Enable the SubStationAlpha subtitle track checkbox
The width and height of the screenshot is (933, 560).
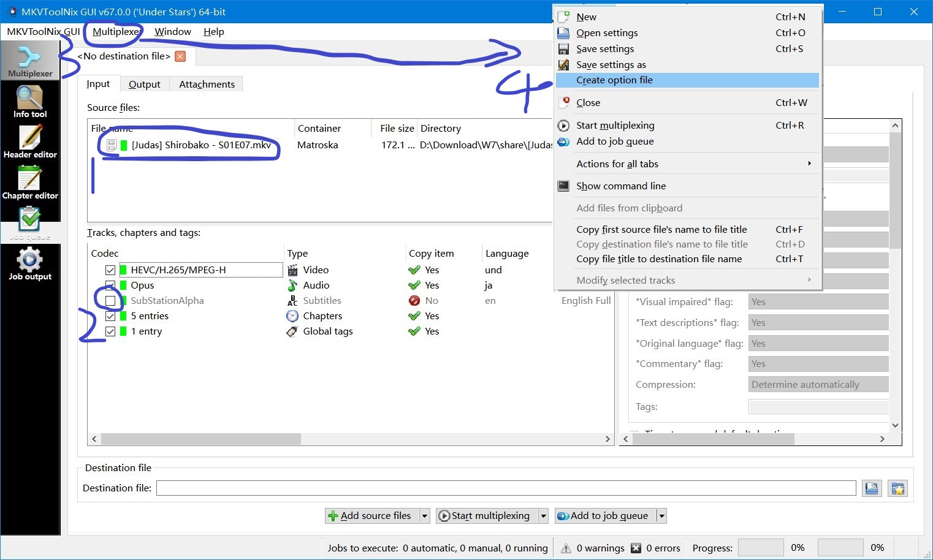click(110, 301)
